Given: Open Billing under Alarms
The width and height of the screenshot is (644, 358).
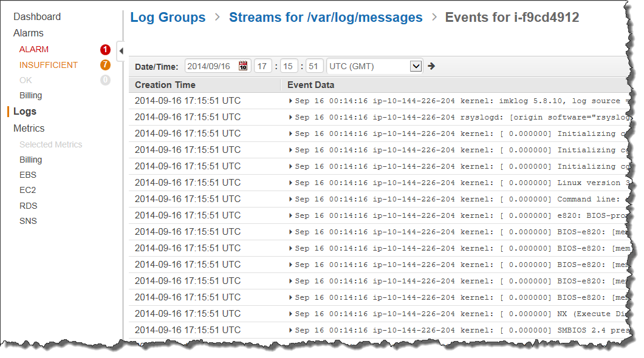Looking at the screenshot, I should (30, 95).
